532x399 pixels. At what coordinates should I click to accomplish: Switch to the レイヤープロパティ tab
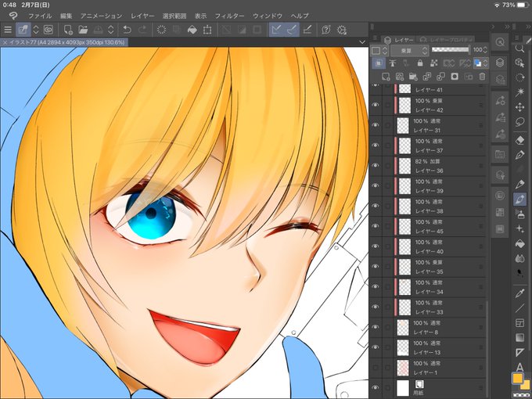447,40
